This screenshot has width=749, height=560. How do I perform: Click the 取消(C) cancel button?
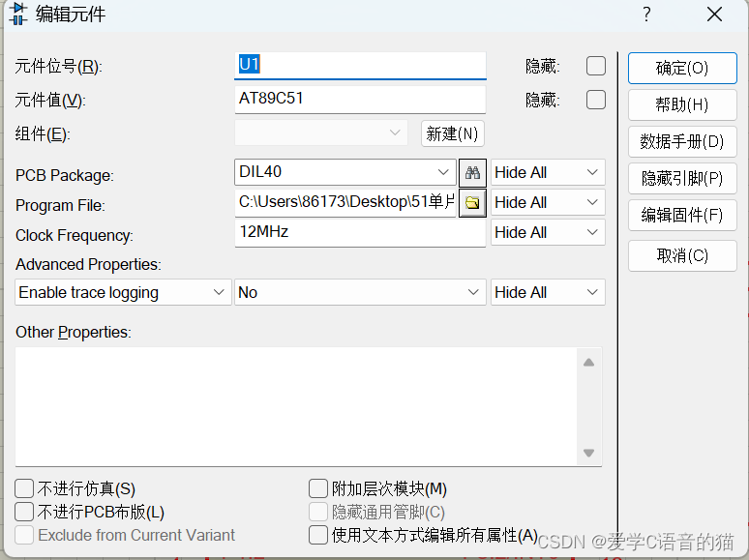pos(682,256)
